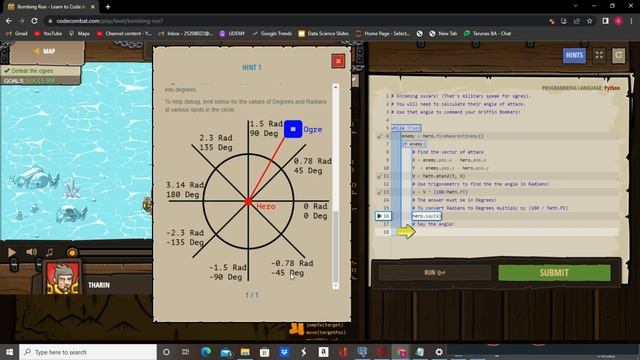This screenshot has height=360, width=640.
Task: Submit the code with SUBMIT button
Action: [554, 273]
